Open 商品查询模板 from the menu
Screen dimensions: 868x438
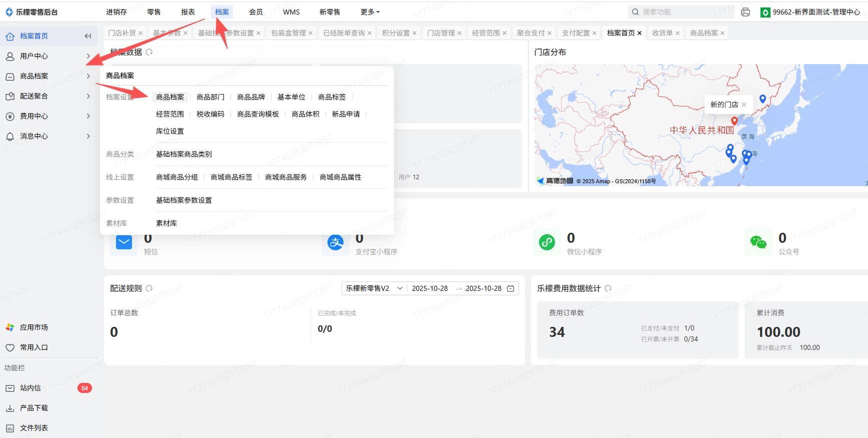coord(258,114)
